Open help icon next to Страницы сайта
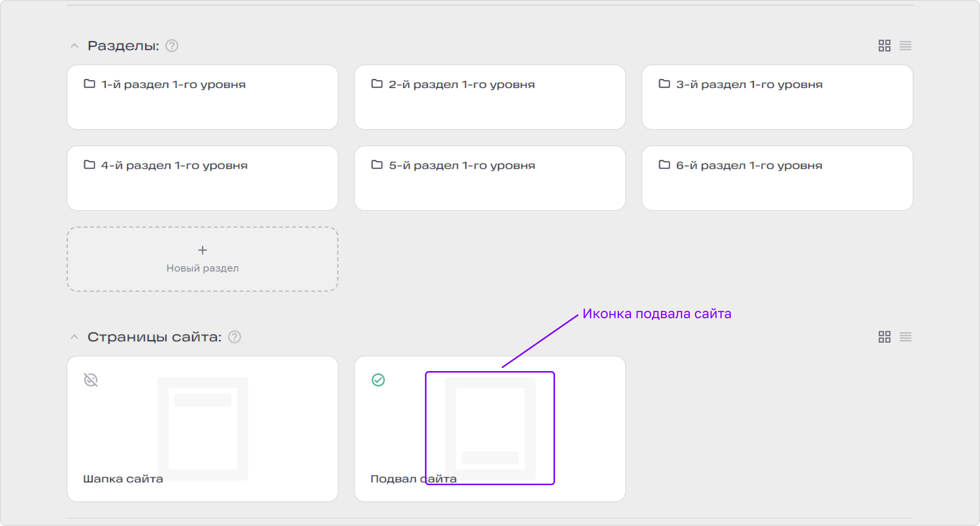The height and width of the screenshot is (526, 980). [234, 337]
